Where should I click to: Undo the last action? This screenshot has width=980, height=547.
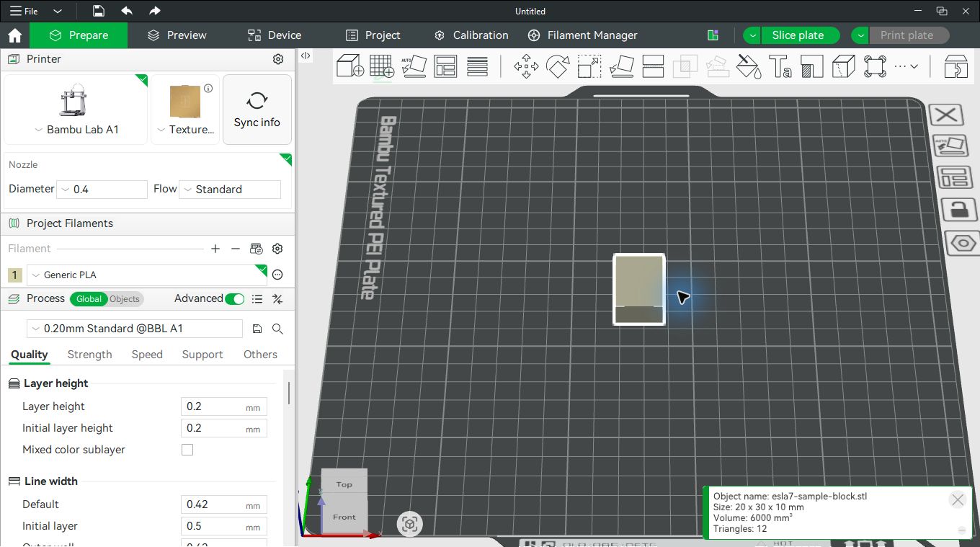click(127, 11)
